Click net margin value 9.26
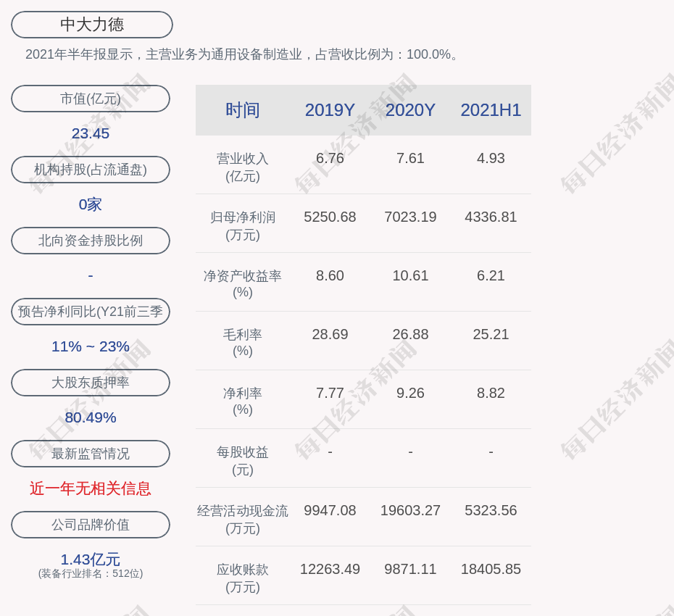The image size is (674, 616). pos(410,393)
